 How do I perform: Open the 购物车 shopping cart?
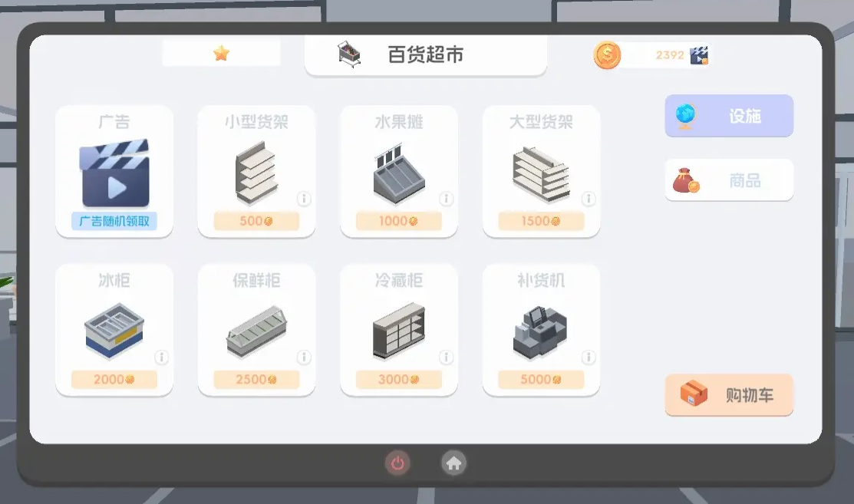click(x=729, y=394)
